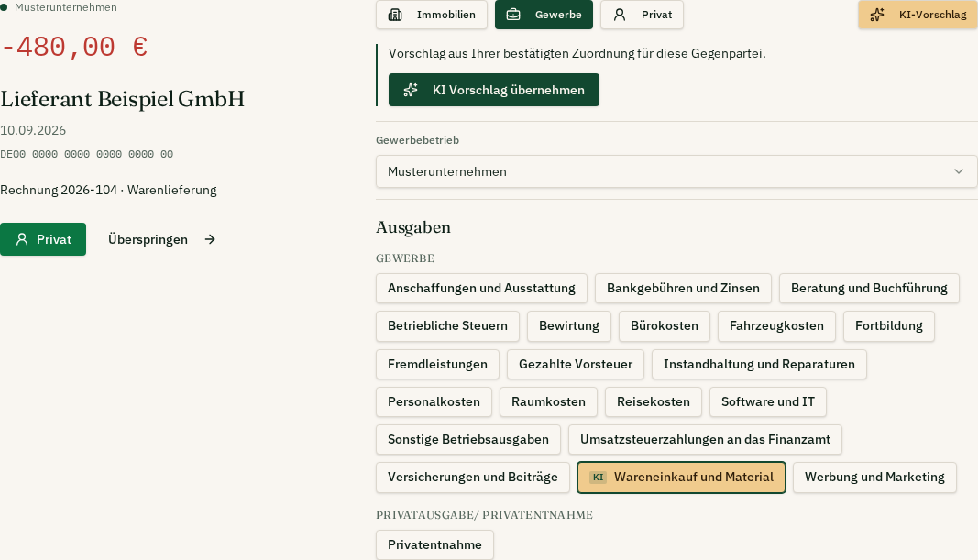
Task: Select highlighted Wareneinkauf und Material chip
Action: [681, 478]
